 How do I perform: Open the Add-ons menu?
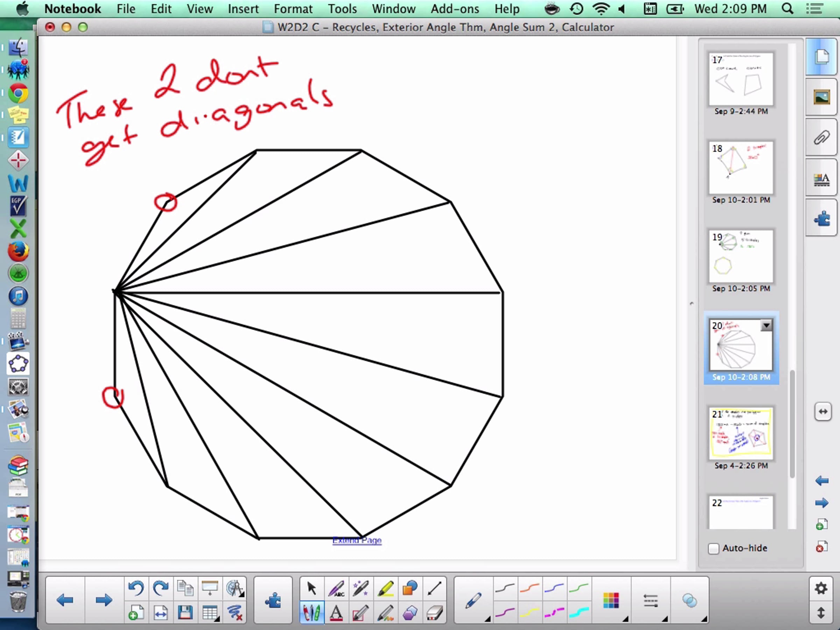point(455,8)
